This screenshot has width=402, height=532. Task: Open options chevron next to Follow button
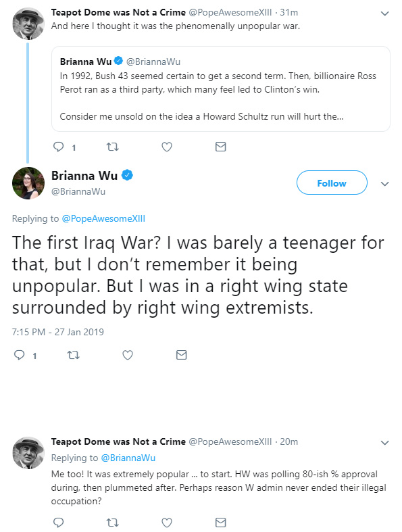pyautogui.click(x=384, y=184)
